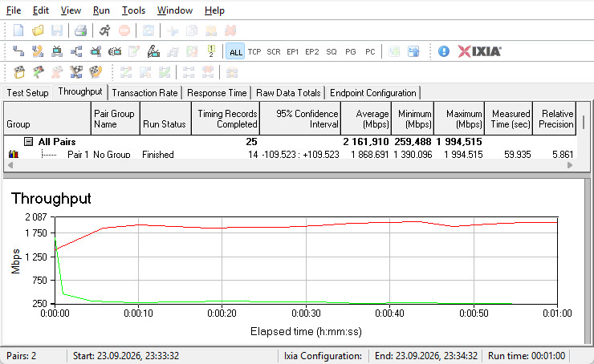Viewport: 594px width, 364px height.
Task: Click the pair chart icon next to Pair 1
Action: (14, 154)
